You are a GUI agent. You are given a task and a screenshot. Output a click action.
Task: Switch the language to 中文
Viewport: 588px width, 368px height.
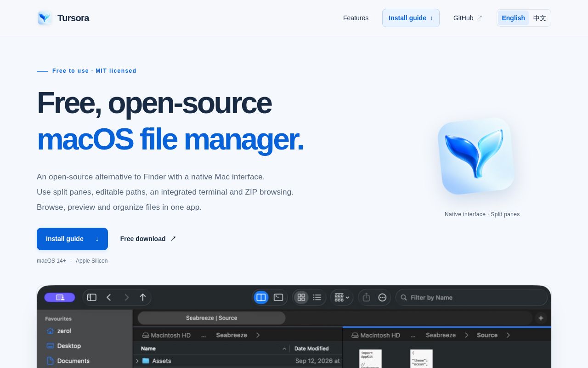click(540, 18)
